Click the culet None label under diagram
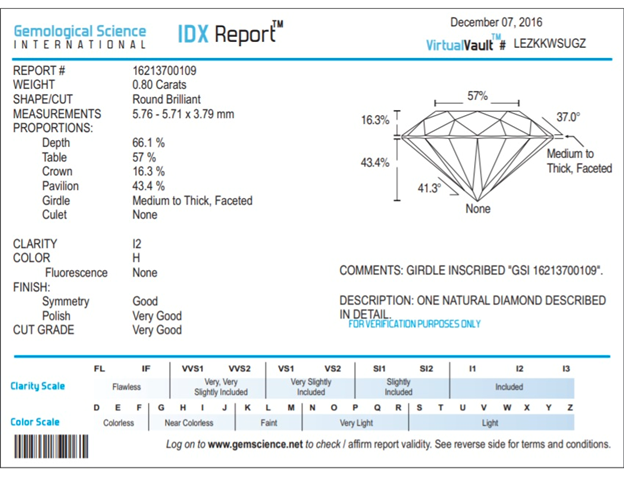Image resolution: width=624 pixels, height=477 pixels. point(478,209)
